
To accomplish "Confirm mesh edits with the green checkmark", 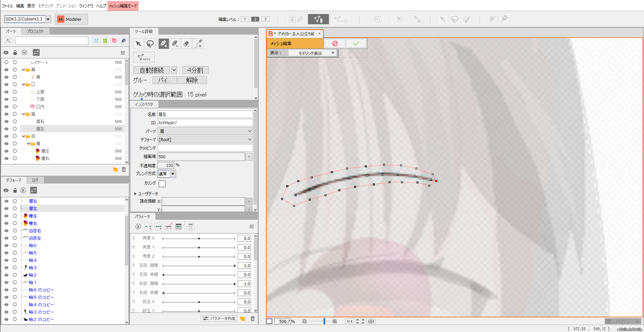I will [356, 43].
